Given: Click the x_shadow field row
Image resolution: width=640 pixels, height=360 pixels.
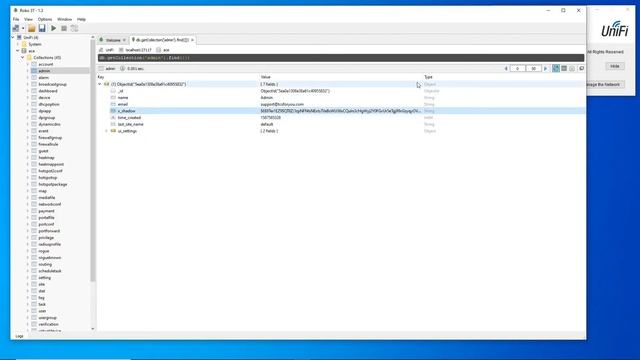Looking at the screenshot, I should tap(341, 111).
